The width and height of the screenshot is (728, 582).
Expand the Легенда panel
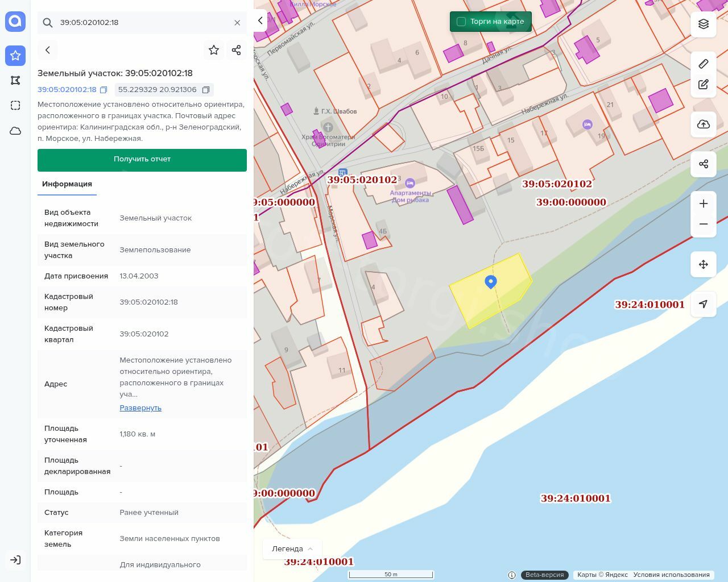(x=292, y=549)
